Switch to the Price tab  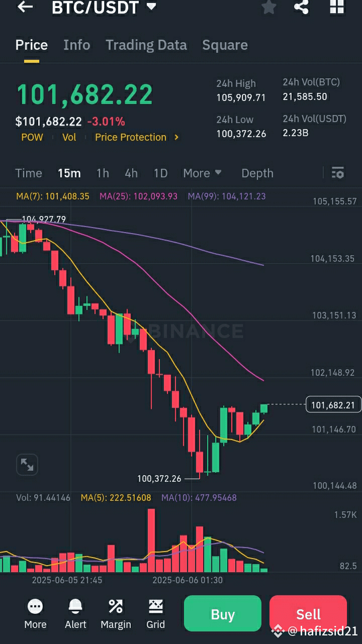(32, 45)
